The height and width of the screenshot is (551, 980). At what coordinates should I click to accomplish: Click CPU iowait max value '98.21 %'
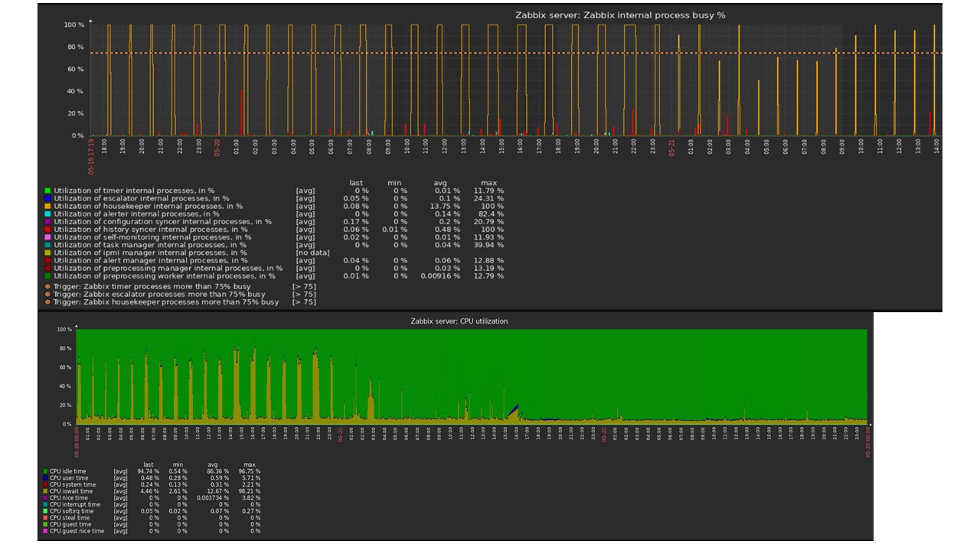click(x=249, y=491)
